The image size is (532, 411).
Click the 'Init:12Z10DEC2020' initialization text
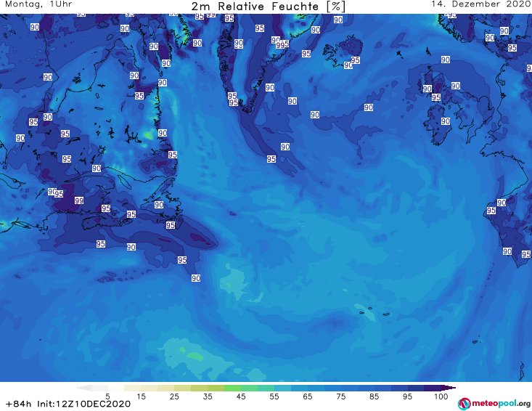click(83, 404)
